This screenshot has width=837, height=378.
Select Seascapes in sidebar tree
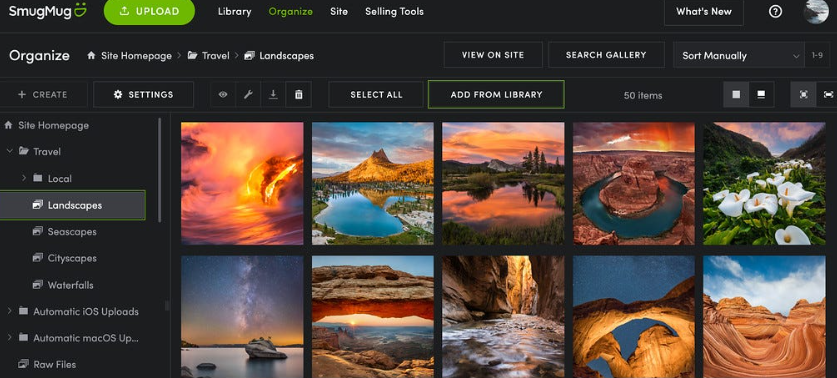(x=72, y=232)
